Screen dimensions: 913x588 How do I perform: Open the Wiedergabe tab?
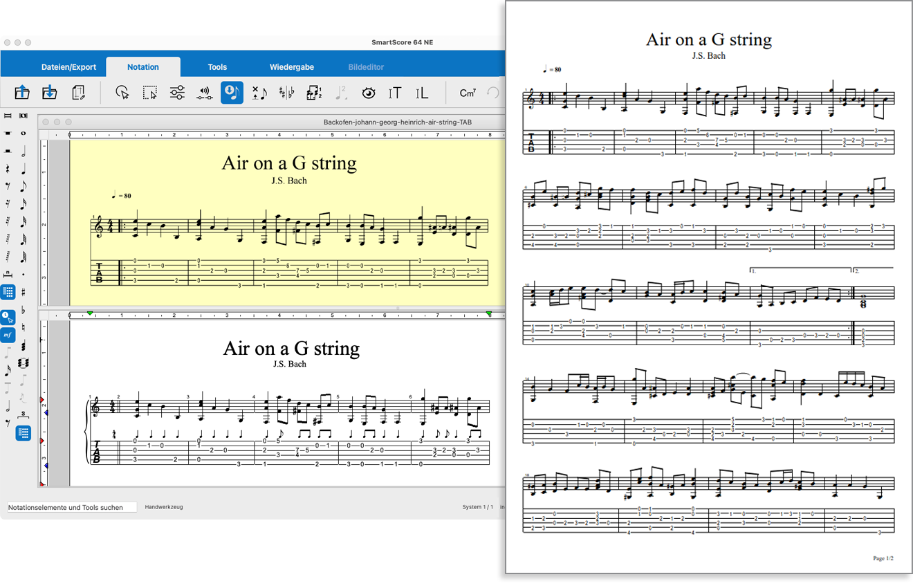coord(291,67)
